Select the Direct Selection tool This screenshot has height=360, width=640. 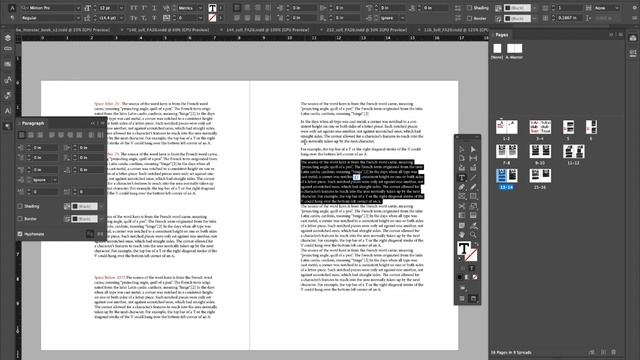[x=473, y=149]
